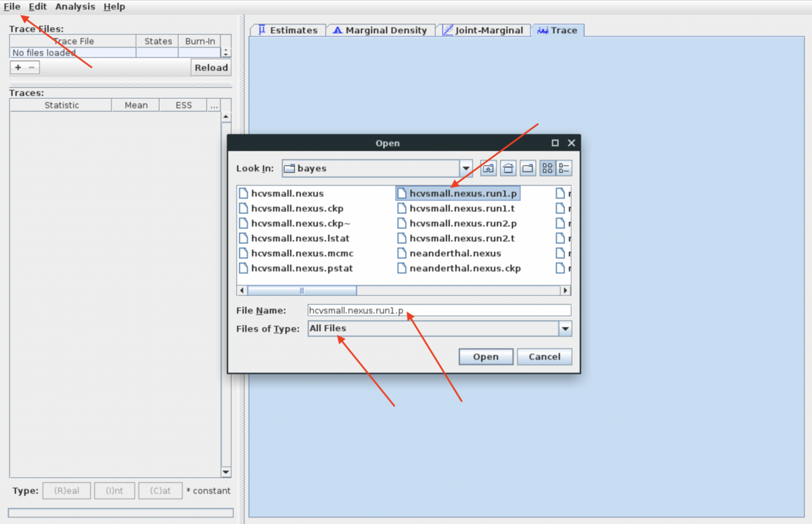812x524 pixels.
Task: Open the Files of Type dropdown
Action: click(566, 328)
